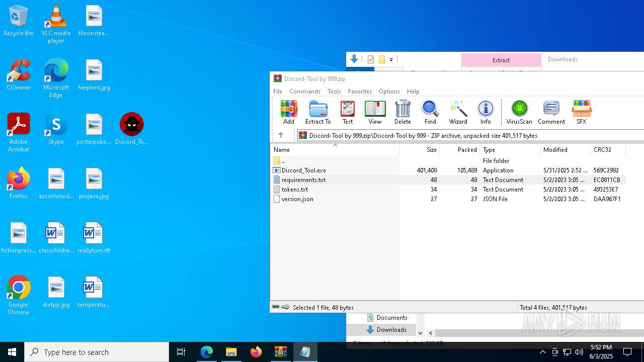
Task: Click the volume speaker tray icon
Action: (x=579, y=352)
